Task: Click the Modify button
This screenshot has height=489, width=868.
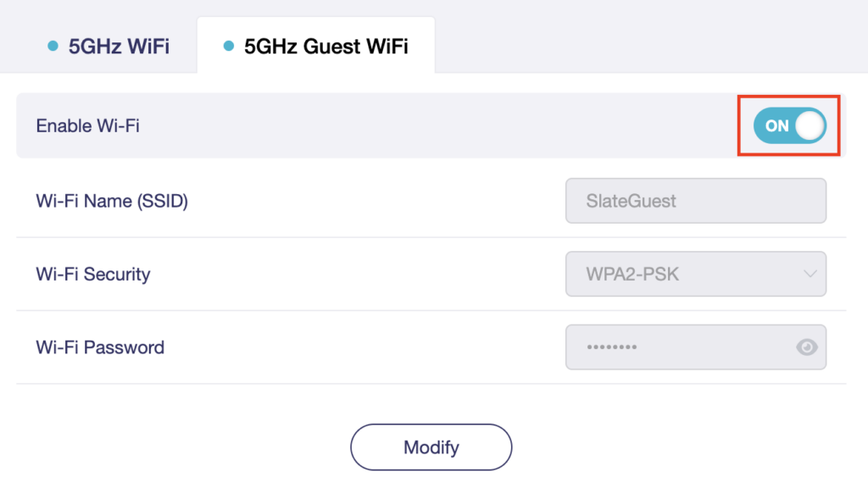Action: (x=431, y=447)
